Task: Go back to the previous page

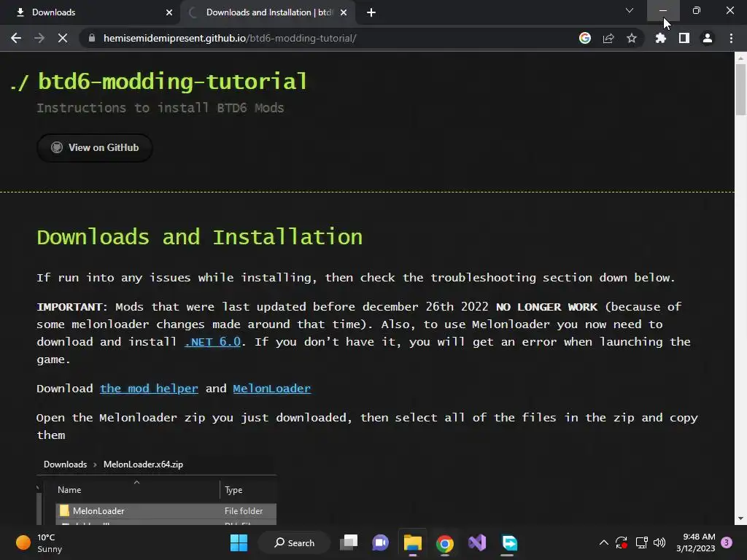Action: pos(16,38)
